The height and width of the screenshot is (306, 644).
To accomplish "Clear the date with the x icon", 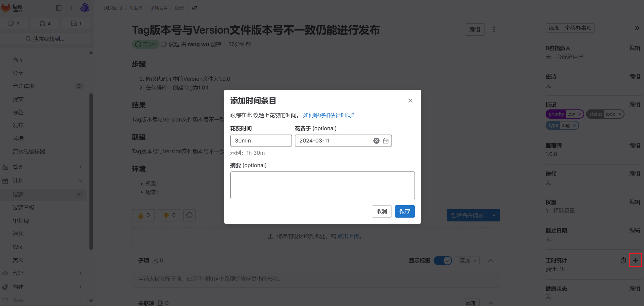I will pyautogui.click(x=376, y=141).
